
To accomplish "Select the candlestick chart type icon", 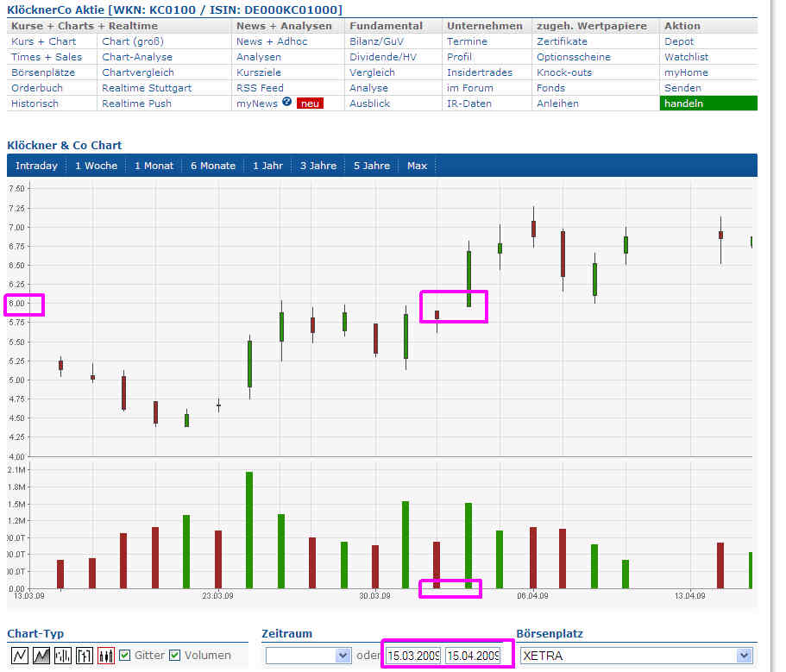I will pos(106,656).
